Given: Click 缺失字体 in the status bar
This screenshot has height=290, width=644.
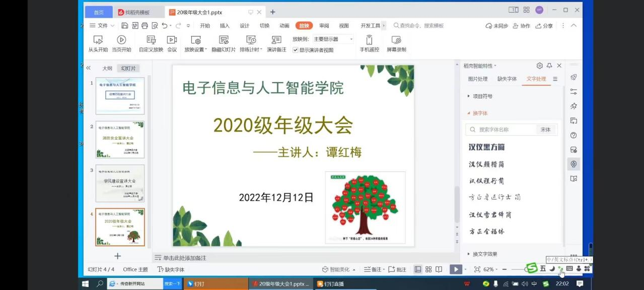Looking at the screenshot, I should tap(171, 269).
